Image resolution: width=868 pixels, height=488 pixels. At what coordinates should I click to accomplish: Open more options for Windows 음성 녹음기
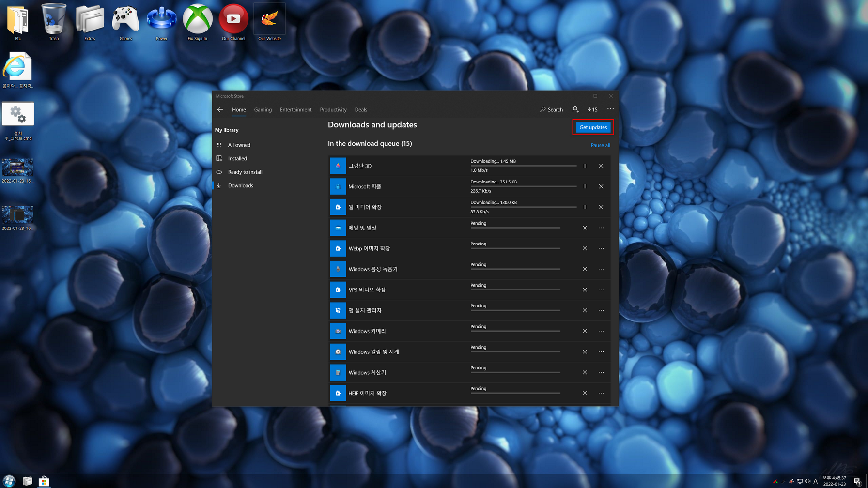[601, 269]
